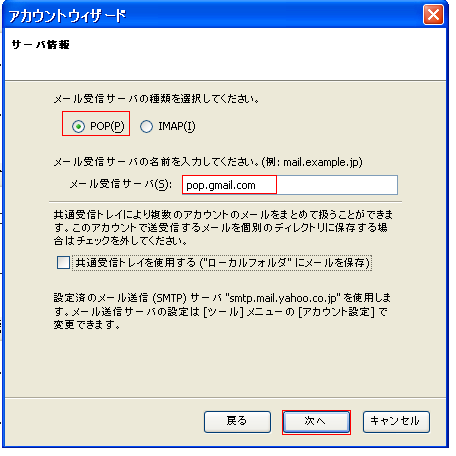Click the メール受信サーバ(S): field label

point(121,184)
